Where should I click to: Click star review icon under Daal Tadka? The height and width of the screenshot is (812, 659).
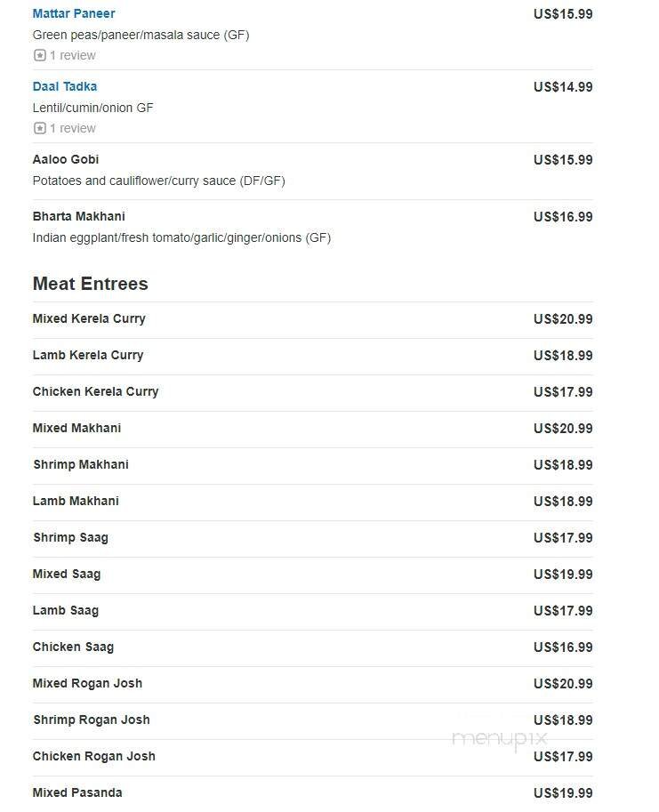coord(39,128)
